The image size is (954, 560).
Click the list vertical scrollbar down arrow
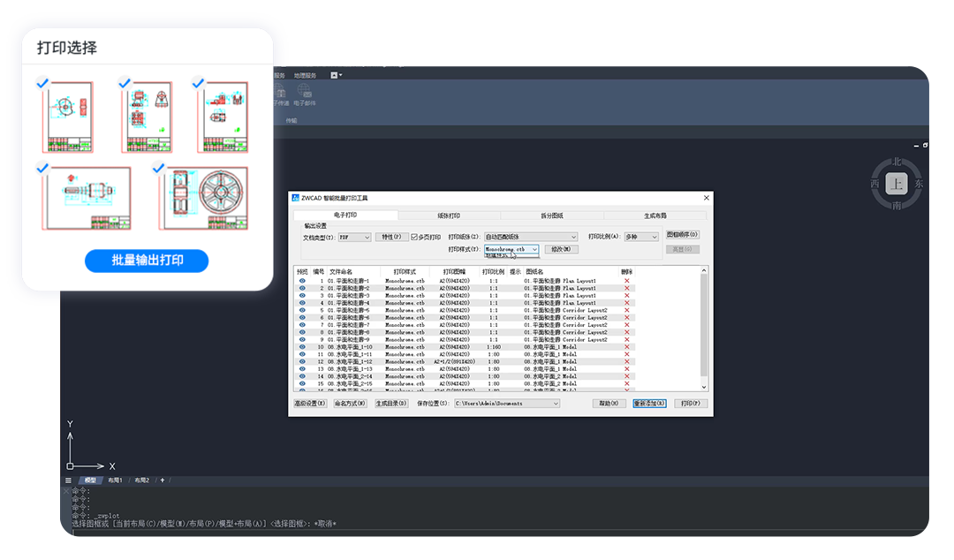[x=704, y=387]
